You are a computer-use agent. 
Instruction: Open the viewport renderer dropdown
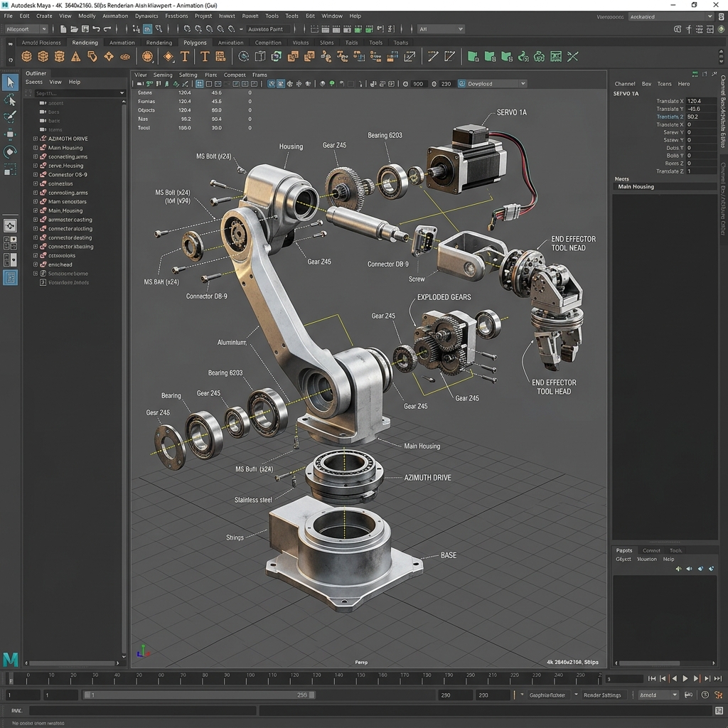pyautogui.click(x=492, y=84)
